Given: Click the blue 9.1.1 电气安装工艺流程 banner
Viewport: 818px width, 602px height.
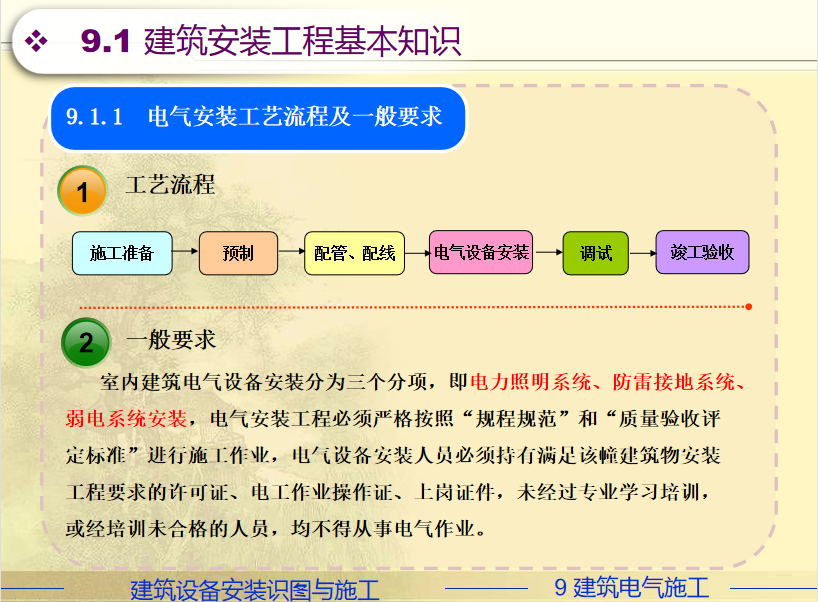Looking at the screenshot, I should (x=258, y=119).
